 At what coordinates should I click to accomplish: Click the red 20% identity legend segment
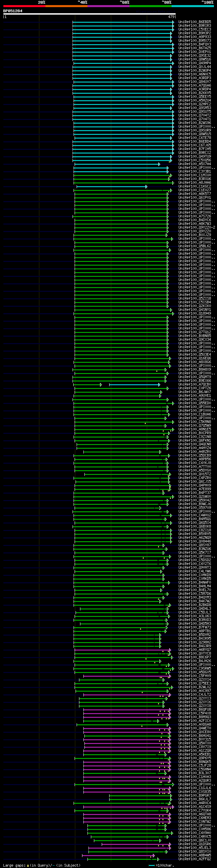pos(24,6)
